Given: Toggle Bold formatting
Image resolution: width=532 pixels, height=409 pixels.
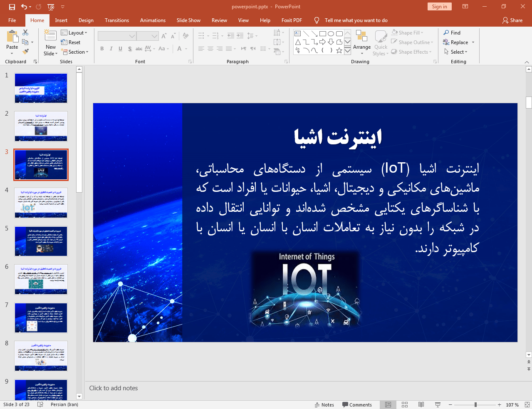Looking at the screenshot, I should [x=102, y=49].
